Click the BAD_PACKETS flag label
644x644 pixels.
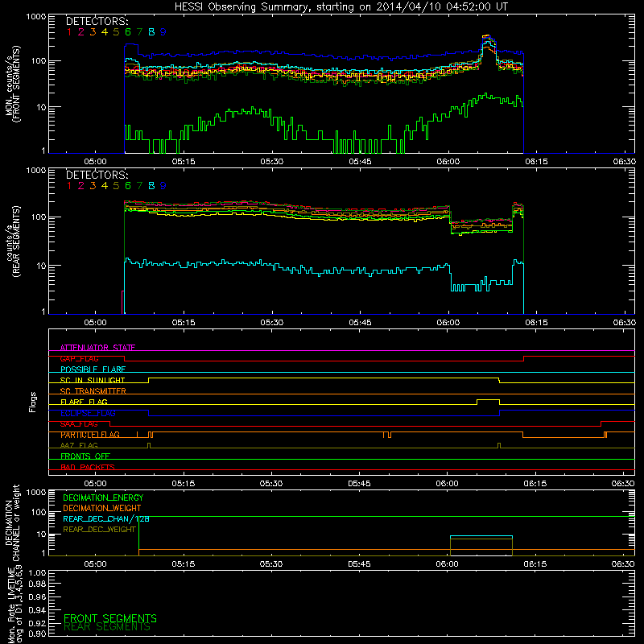point(88,467)
